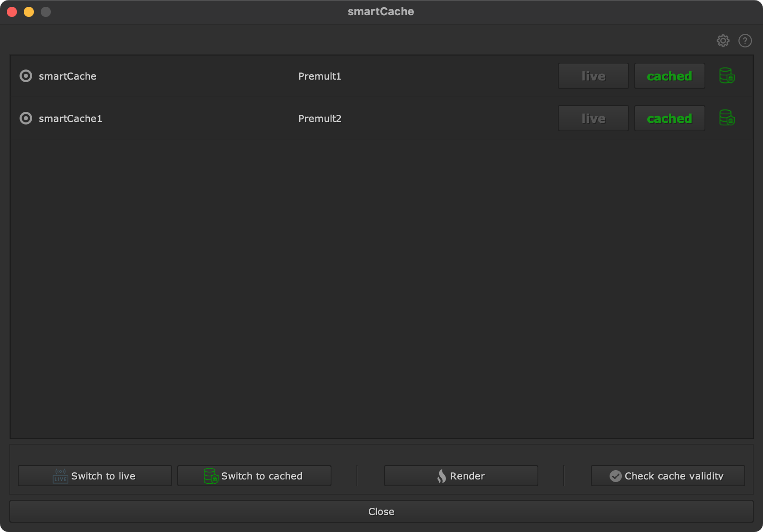763x532 pixels.
Task: Click the green database icon for Premult1
Action: click(x=727, y=76)
